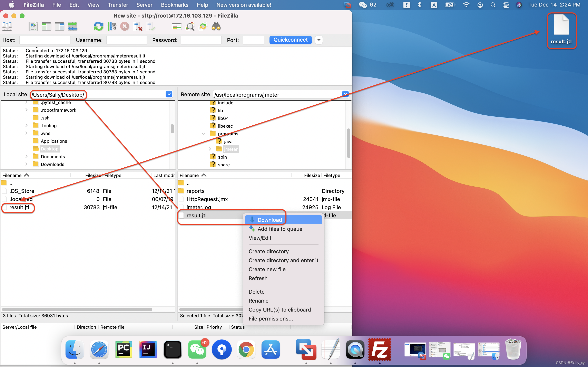Screen dimensions: 588x367
Task: Expand the Quickconnect history dropdown arrow
Action: click(320, 40)
